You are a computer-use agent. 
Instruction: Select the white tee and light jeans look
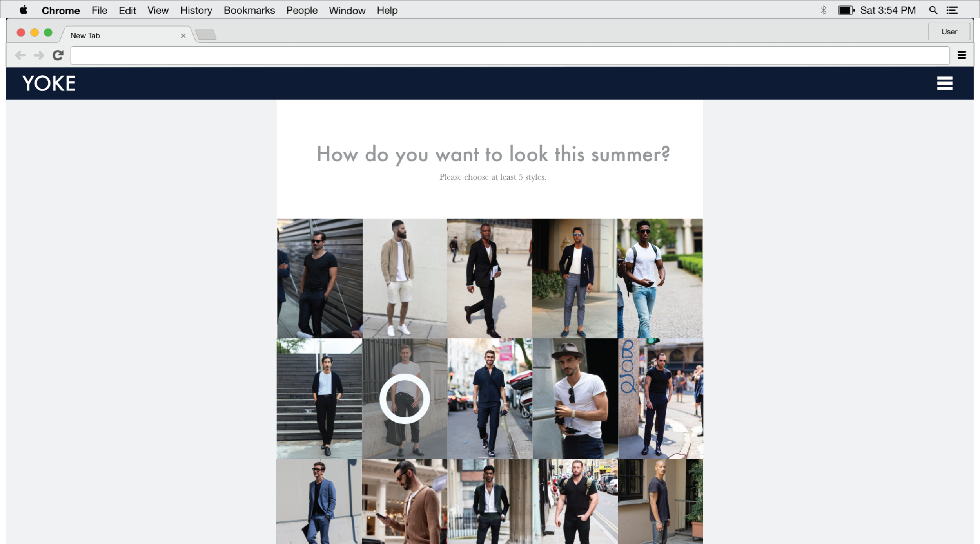point(660,278)
